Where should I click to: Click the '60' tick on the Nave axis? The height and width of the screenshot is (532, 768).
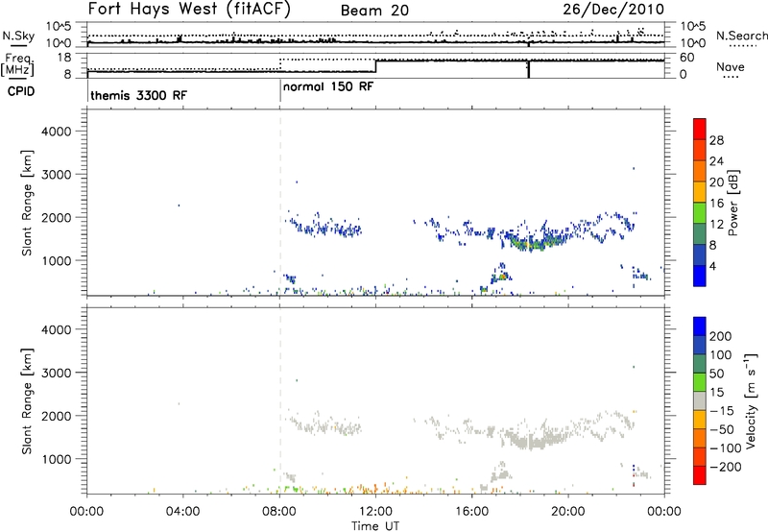point(687,58)
